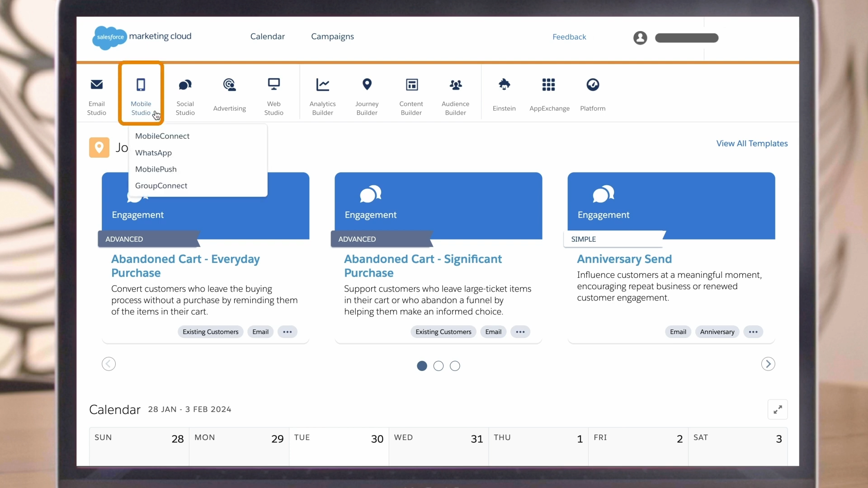868x488 pixels.
Task: Open Email Studio
Action: coord(96,97)
